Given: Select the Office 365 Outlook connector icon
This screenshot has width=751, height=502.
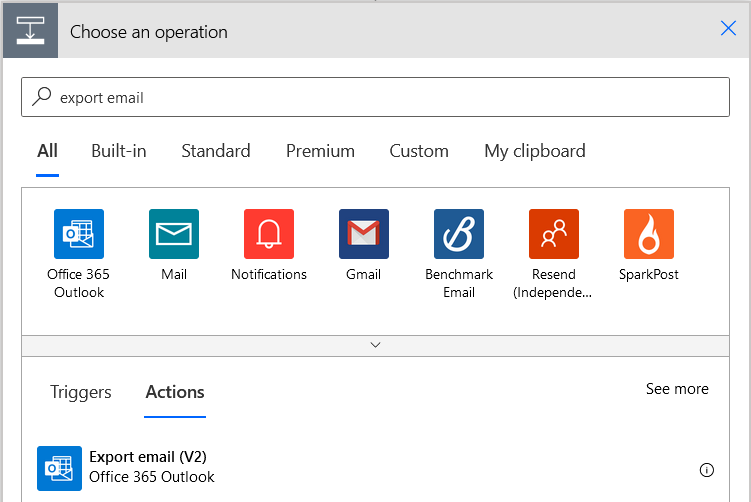Looking at the screenshot, I should 79,234.
